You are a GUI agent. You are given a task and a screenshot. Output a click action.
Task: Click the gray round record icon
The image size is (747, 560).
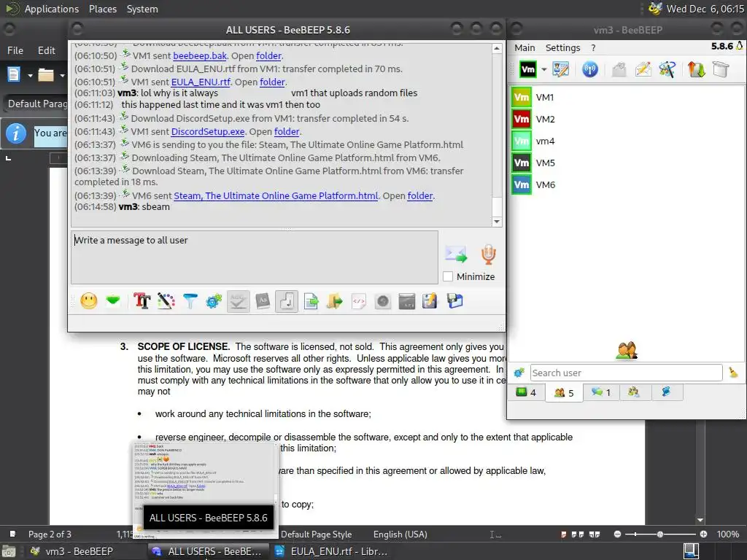click(x=383, y=301)
